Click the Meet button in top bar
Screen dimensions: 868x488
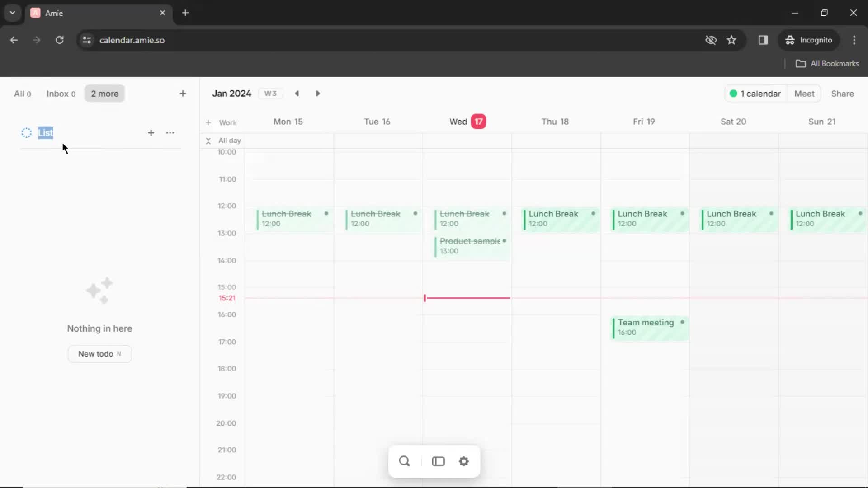coord(804,94)
